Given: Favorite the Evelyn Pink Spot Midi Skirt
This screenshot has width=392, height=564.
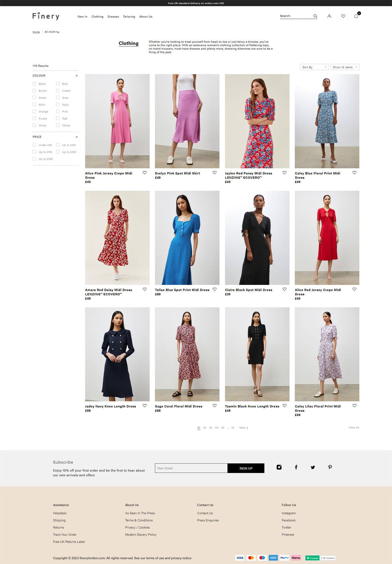Looking at the screenshot, I should point(215,173).
